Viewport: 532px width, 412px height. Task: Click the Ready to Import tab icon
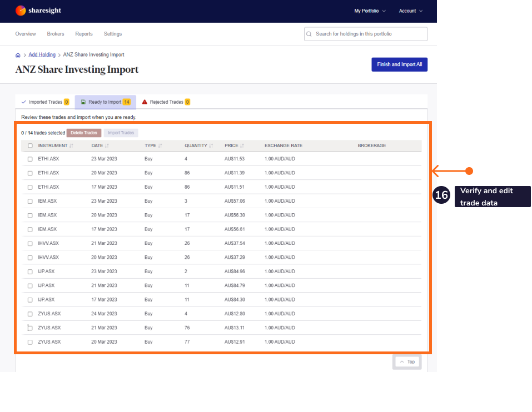coord(83,102)
